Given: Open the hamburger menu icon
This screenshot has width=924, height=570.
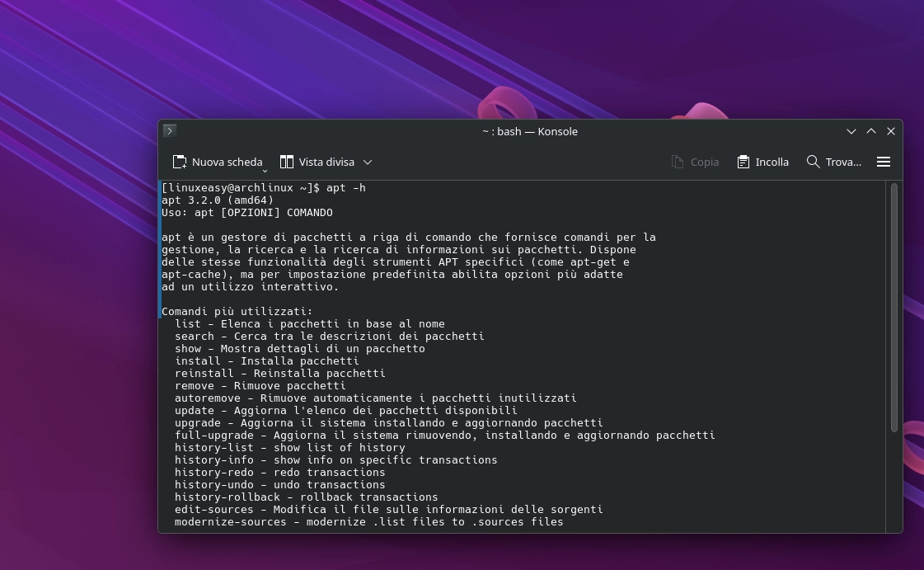Looking at the screenshot, I should click(884, 162).
